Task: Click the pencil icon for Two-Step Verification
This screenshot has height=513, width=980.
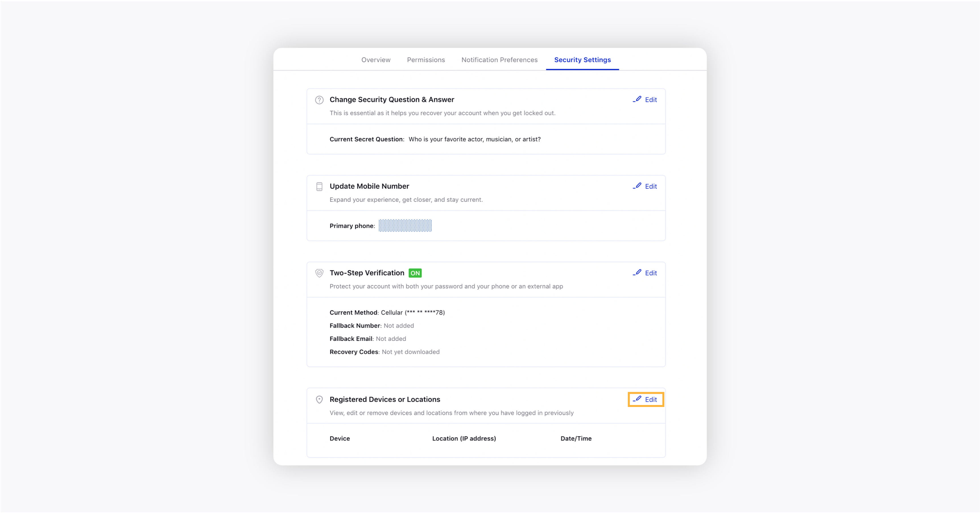Action: tap(637, 273)
